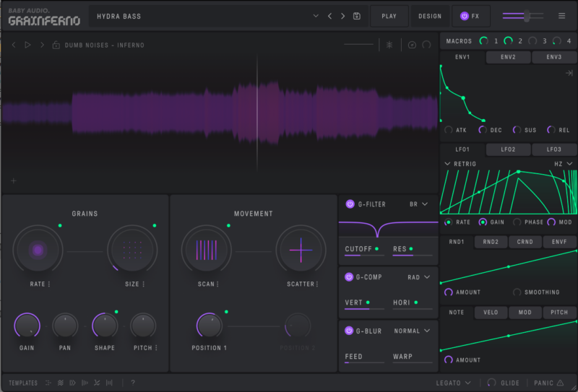Toggle the FX power button
This screenshot has height=392, width=578.
click(x=464, y=16)
